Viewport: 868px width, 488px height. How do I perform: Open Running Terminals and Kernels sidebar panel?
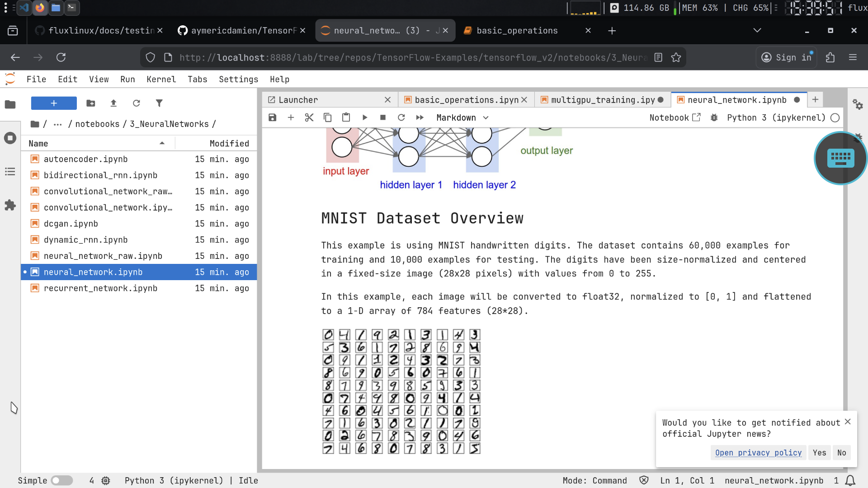point(10,138)
